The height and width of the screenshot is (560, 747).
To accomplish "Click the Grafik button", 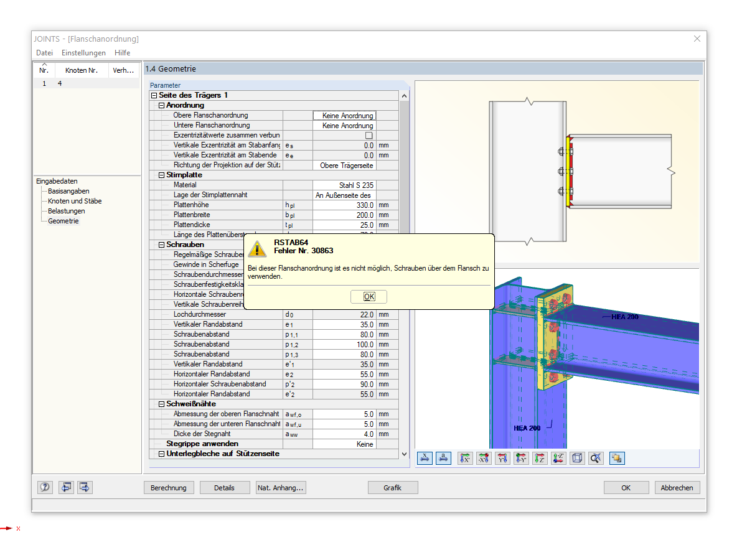I will (x=393, y=488).
